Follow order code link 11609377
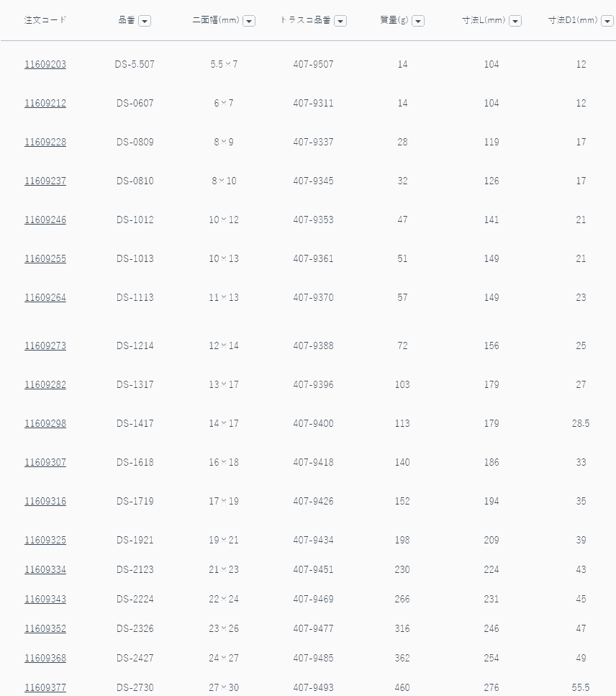This screenshot has width=616, height=696. [45, 687]
